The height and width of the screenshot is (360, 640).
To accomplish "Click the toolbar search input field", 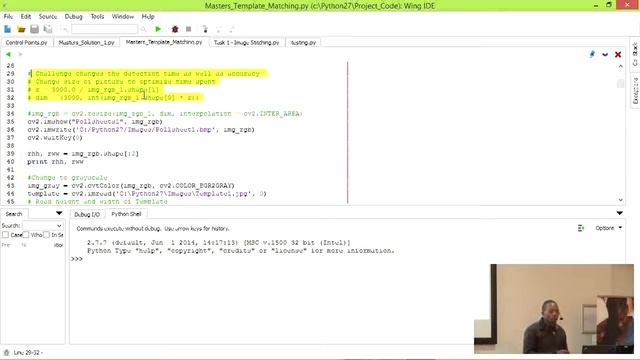I will [x=104, y=29].
